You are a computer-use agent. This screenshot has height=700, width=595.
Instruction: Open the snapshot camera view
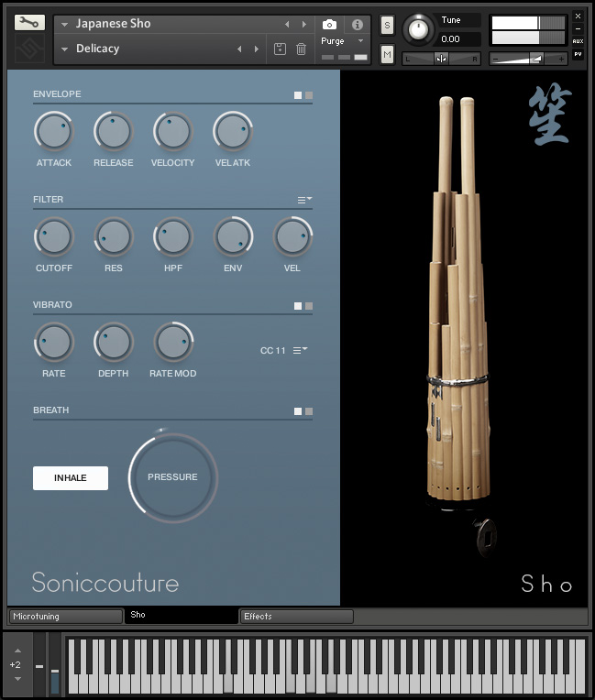[329, 25]
